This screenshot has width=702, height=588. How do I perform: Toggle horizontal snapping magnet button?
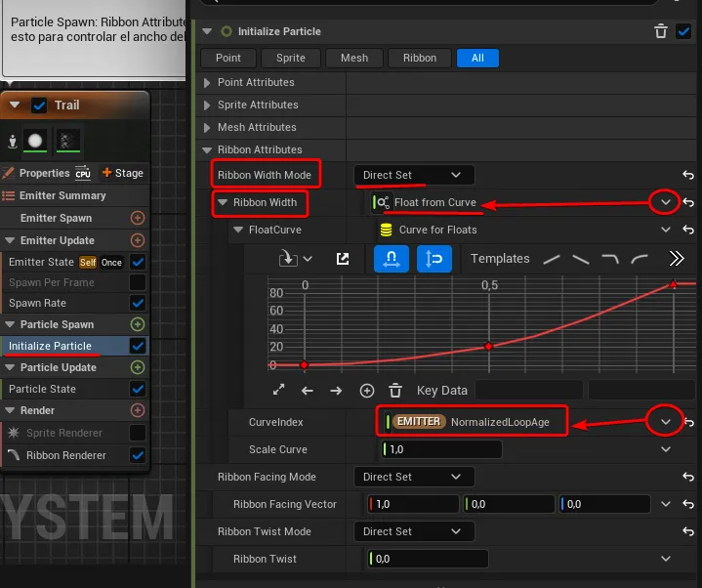pyautogui.click(x=392, y=259)
